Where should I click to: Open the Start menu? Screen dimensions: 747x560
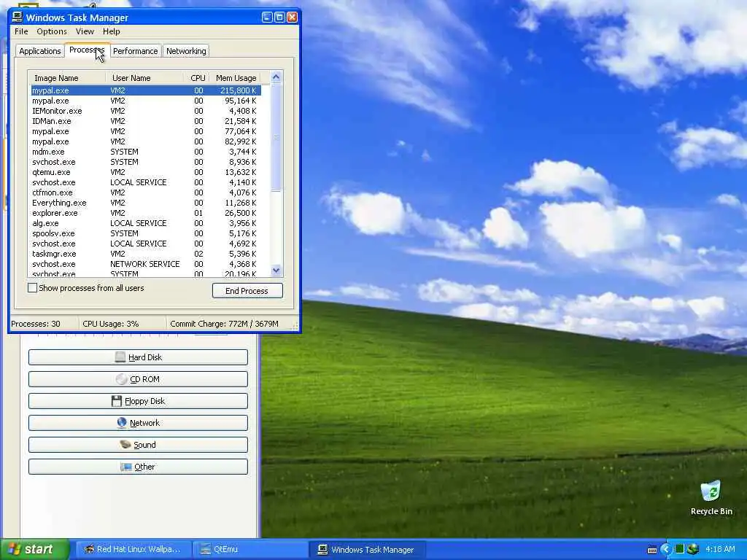34,550
